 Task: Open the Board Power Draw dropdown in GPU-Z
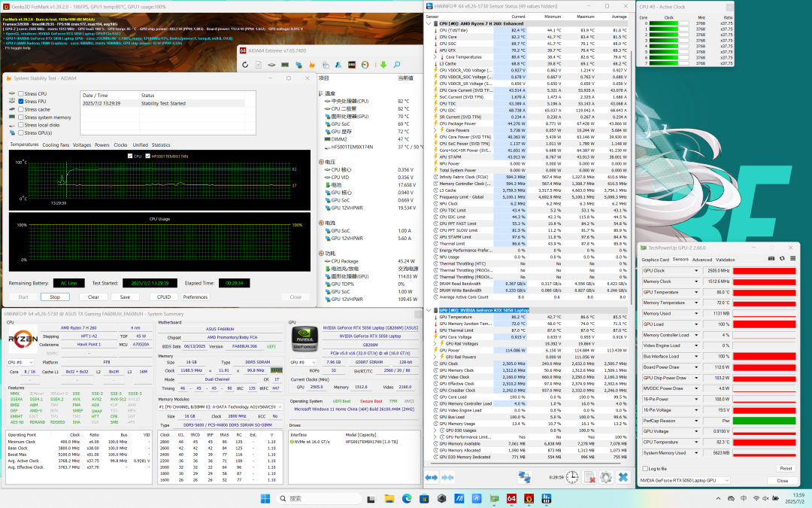696,367
